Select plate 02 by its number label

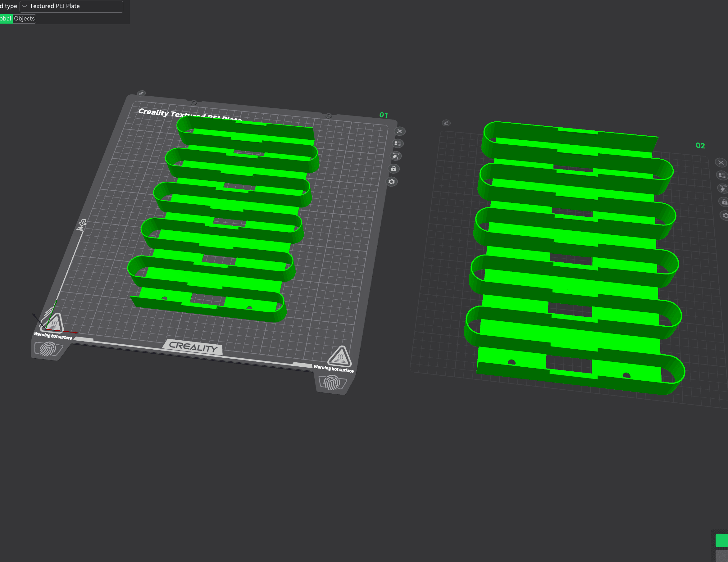point(700,146)
